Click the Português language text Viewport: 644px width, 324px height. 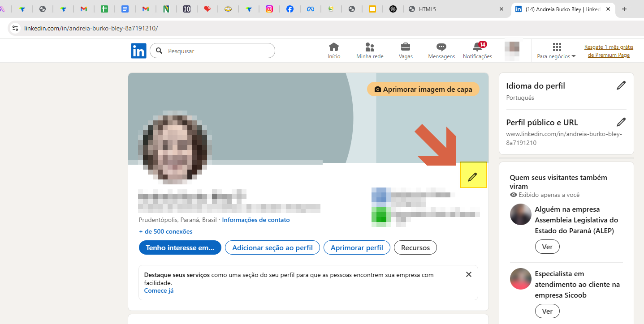pos(520,98)
